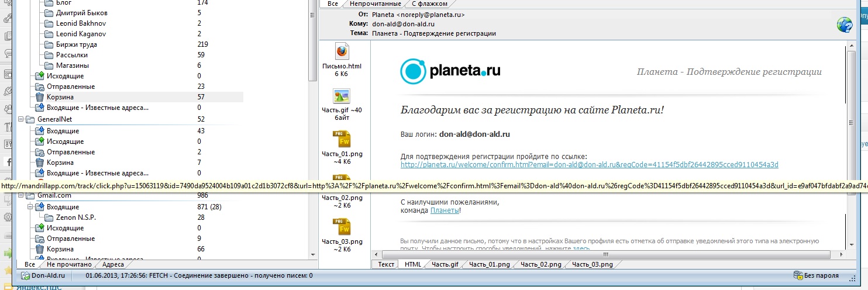Screen dimensions: 868x290
Task: Open the Часть.gif image attachment
Action: click(x=342, y=96)
